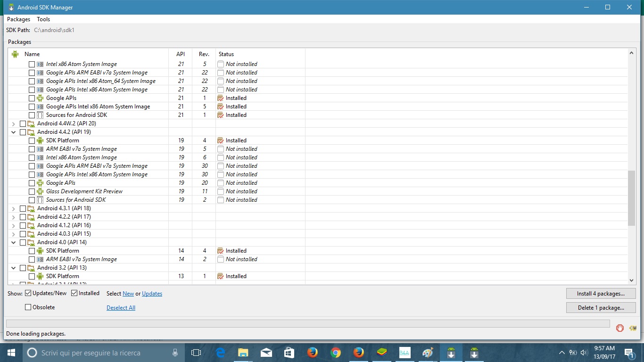Open the Windows Start menu

pos(11,353)
